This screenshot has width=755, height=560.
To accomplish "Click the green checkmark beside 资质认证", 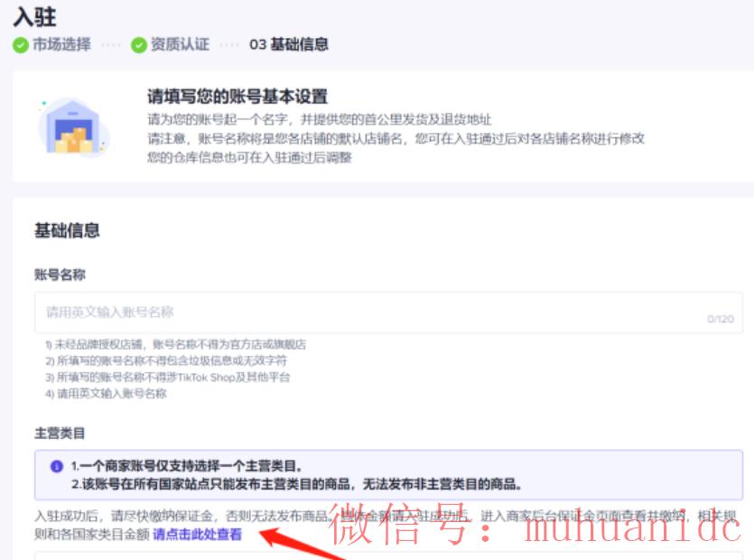I will (x=138, y=45).
